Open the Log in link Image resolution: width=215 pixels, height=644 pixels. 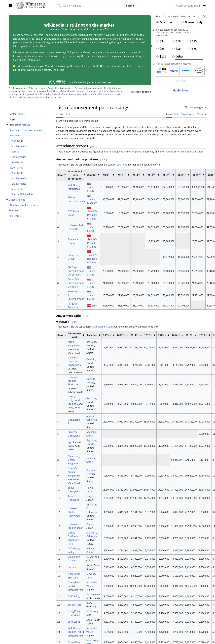[197, 6]
